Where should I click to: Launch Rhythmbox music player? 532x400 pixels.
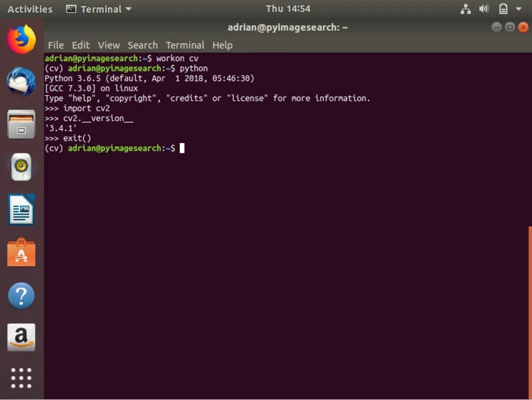tap(21, 166)
